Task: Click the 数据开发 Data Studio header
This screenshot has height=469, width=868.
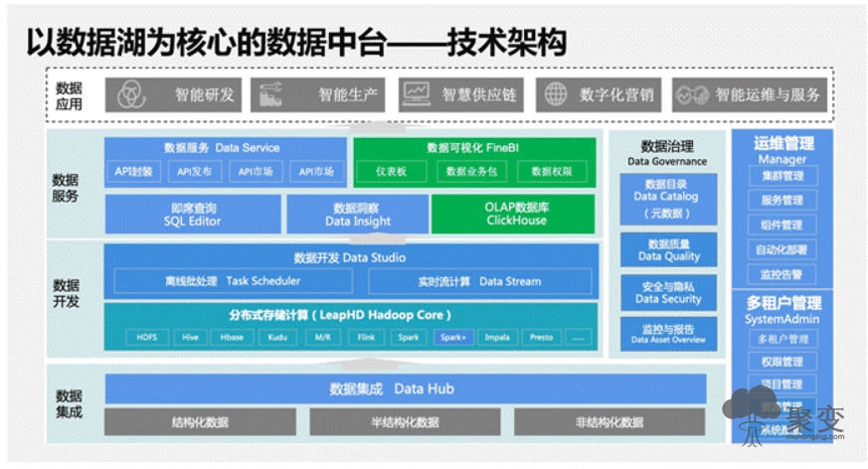Action: [x=350, y=257]
